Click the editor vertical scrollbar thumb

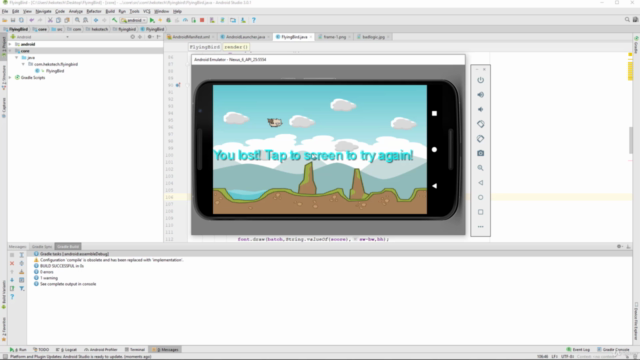click(x=631, y=140)
